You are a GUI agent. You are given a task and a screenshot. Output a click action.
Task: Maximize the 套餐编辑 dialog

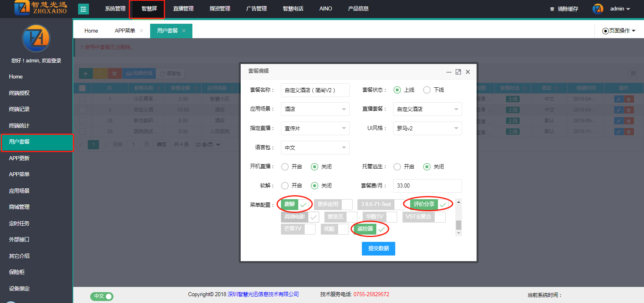(458, 72)
